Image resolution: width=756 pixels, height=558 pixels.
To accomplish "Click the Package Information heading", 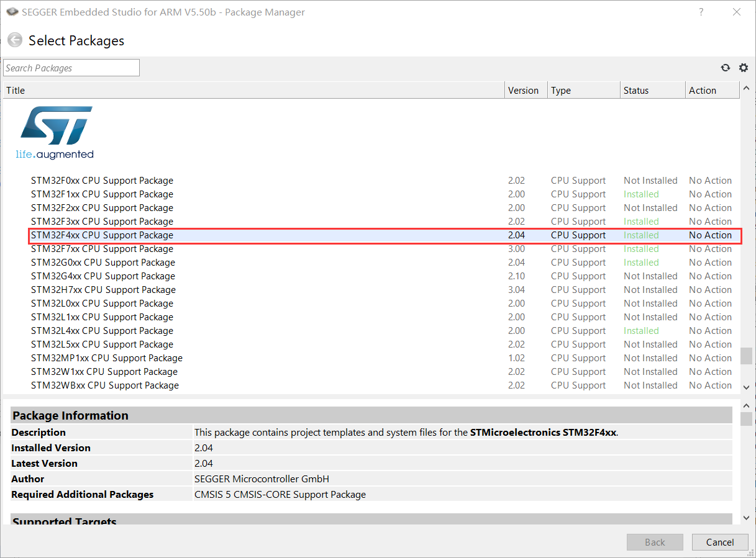I will coord(70,415).
